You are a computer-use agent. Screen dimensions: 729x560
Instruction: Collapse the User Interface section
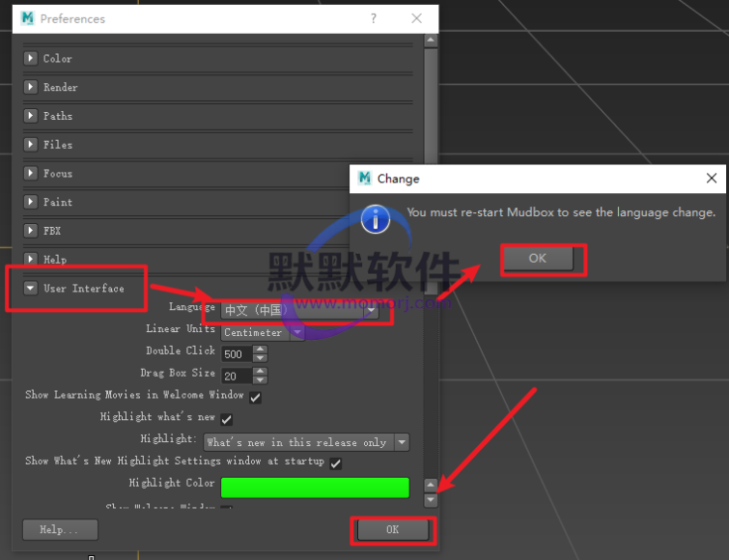31,288
